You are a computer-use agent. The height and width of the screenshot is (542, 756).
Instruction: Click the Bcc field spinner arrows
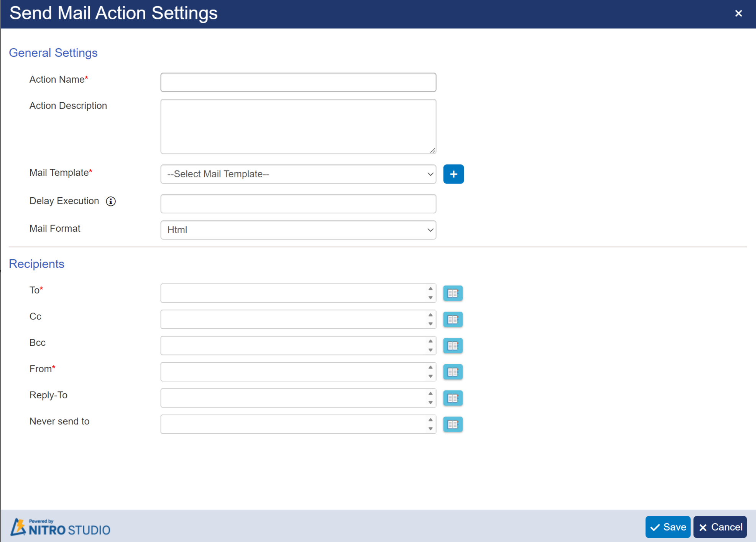[x=431, y=346]
